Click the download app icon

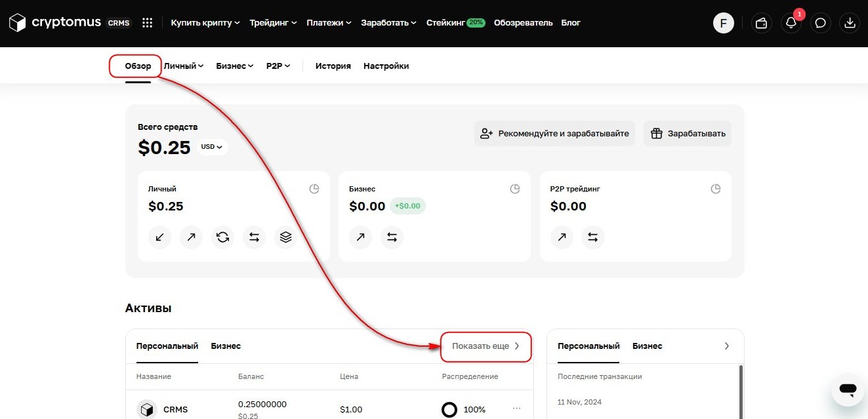pos(850,23)
